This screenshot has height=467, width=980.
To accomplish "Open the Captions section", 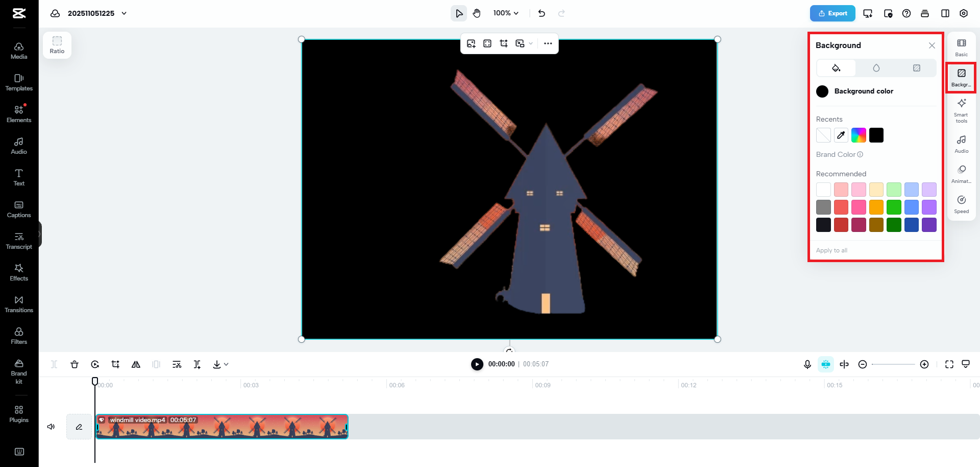I will coord(19,209).
